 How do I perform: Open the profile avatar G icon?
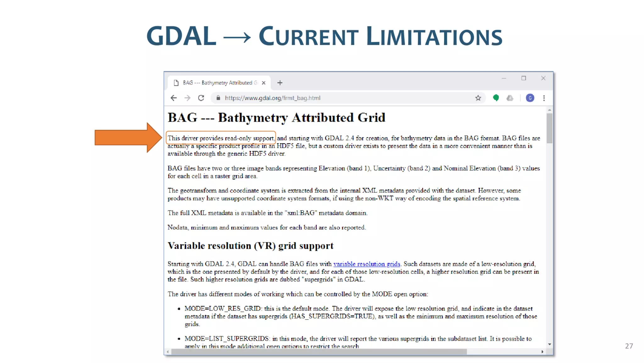click(x=530, y=98)
